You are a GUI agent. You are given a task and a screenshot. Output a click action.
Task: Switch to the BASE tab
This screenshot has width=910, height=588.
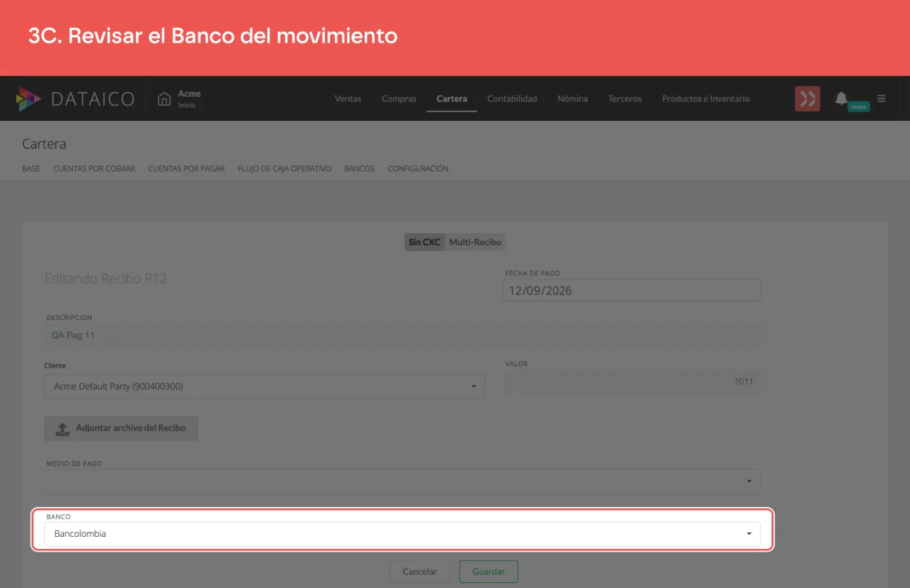point(31,169)
